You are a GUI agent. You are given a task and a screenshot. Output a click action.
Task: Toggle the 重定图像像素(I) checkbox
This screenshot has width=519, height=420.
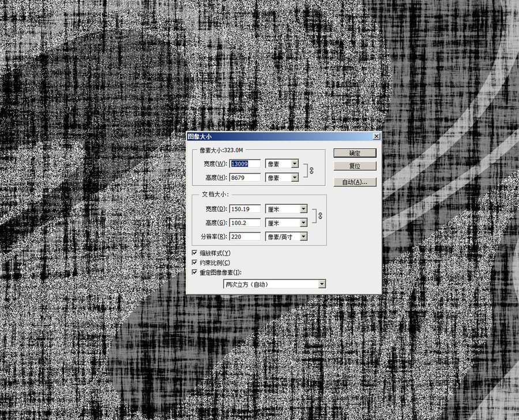(x=195, y=272)
